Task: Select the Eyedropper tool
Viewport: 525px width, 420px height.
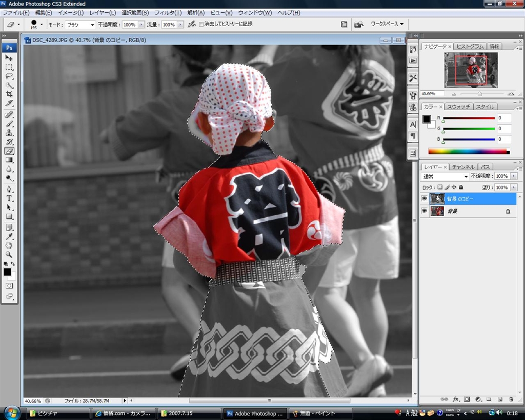Action: click(9, 237)
